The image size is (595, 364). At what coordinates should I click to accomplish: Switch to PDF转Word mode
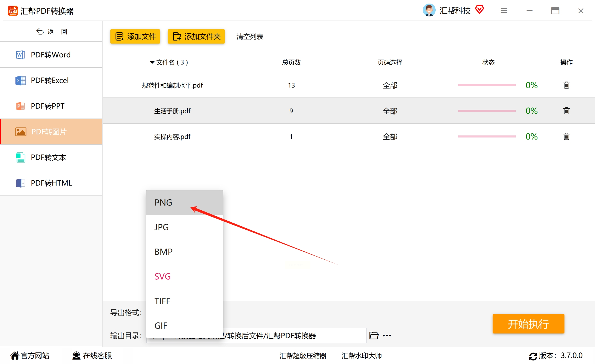[51, 55]
